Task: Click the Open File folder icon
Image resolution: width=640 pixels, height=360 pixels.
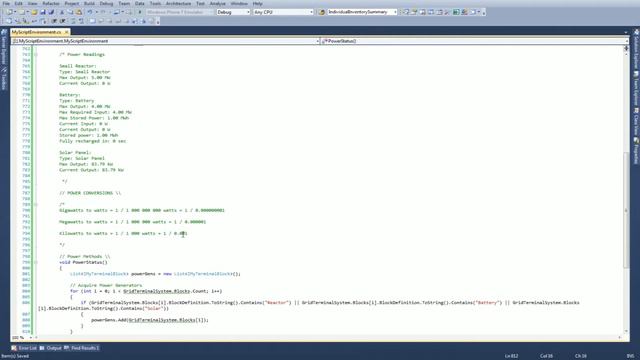Action: pyautogui.click(x=34, y=12)
